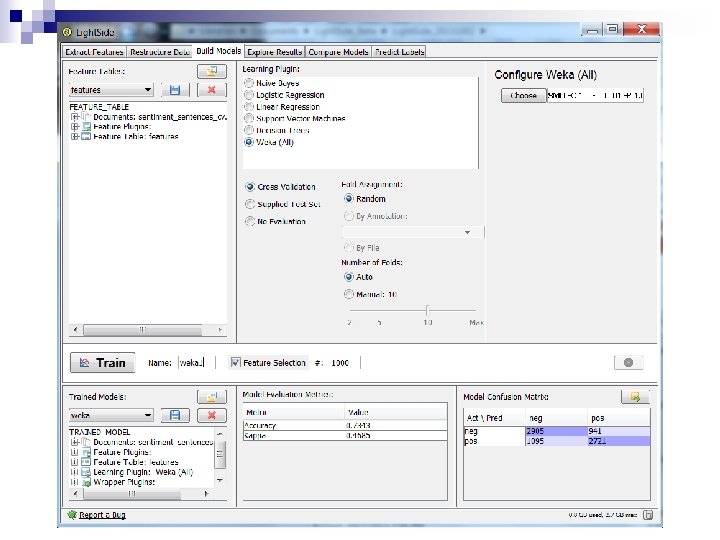Click the Choose button for Weka classifier
The height and width of the screenshot is (540, 720).
tap(523, 96)
